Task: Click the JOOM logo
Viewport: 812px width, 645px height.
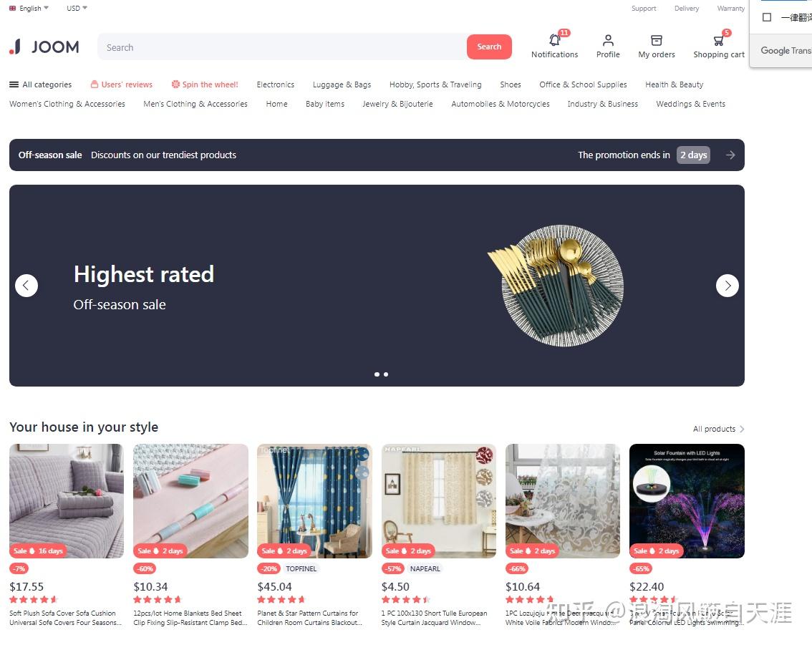Action: (44, 47)
